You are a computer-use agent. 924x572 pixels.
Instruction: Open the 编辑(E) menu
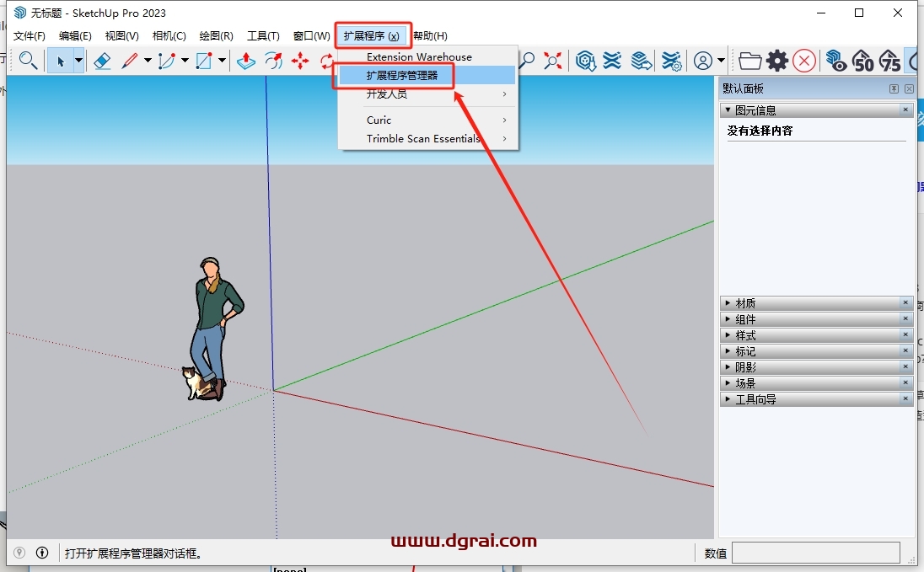75,36
